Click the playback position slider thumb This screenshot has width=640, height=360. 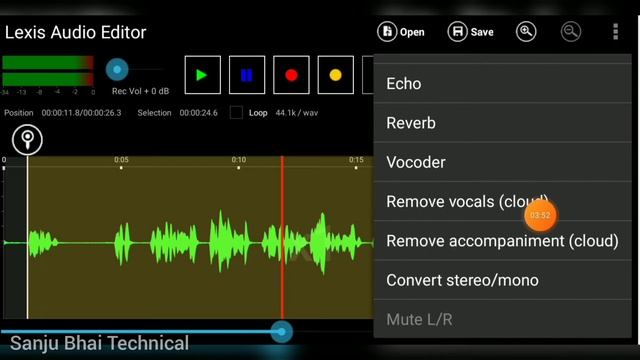coord(282,332)
